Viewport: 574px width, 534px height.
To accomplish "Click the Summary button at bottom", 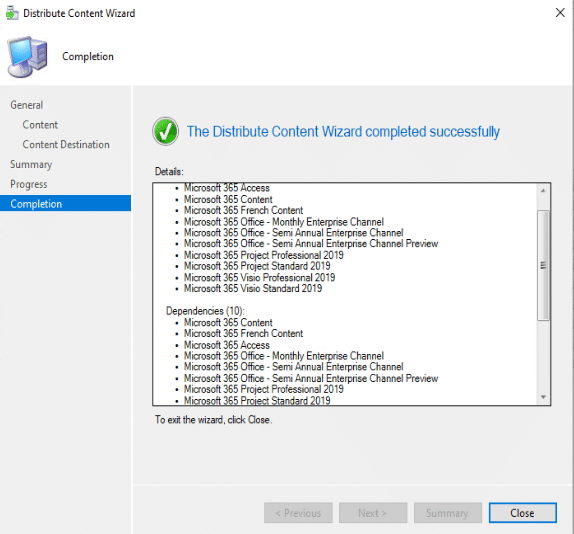I will [x=447, y=513].
